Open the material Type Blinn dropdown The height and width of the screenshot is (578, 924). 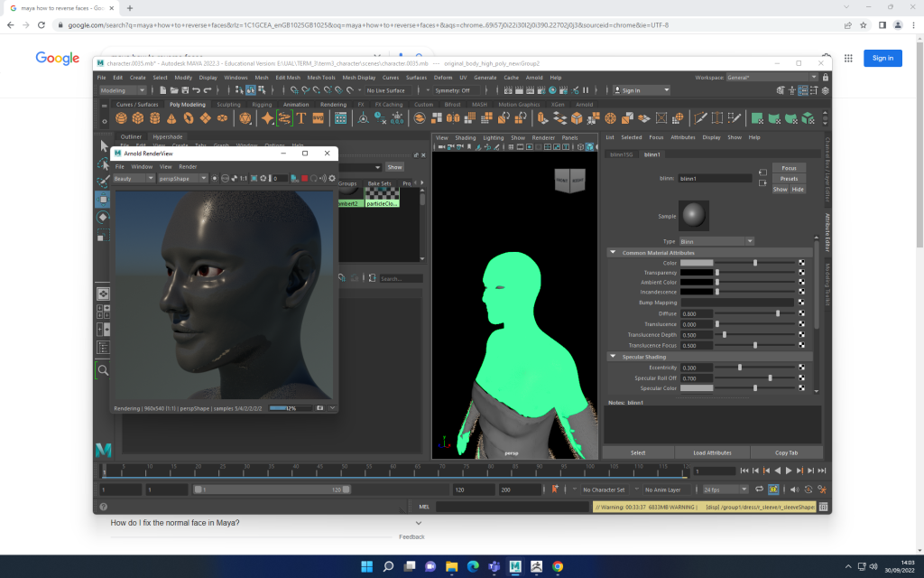coord(716,241)
